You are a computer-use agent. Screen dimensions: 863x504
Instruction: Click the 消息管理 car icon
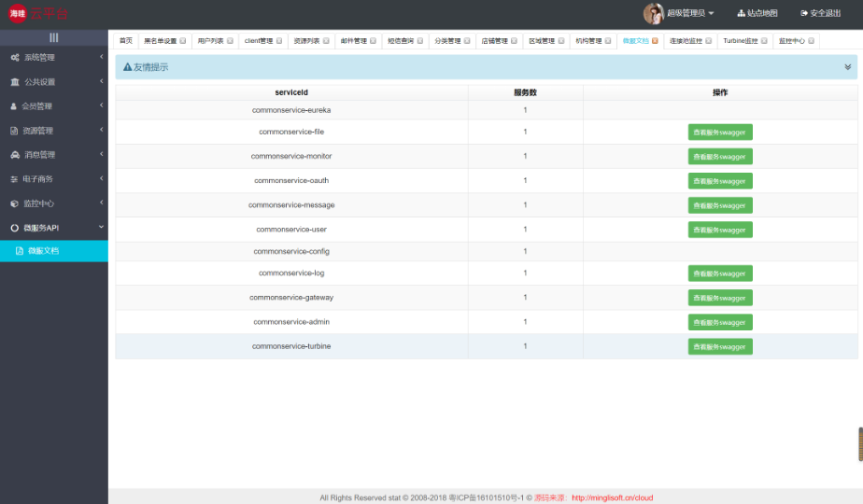pos(15,155)
